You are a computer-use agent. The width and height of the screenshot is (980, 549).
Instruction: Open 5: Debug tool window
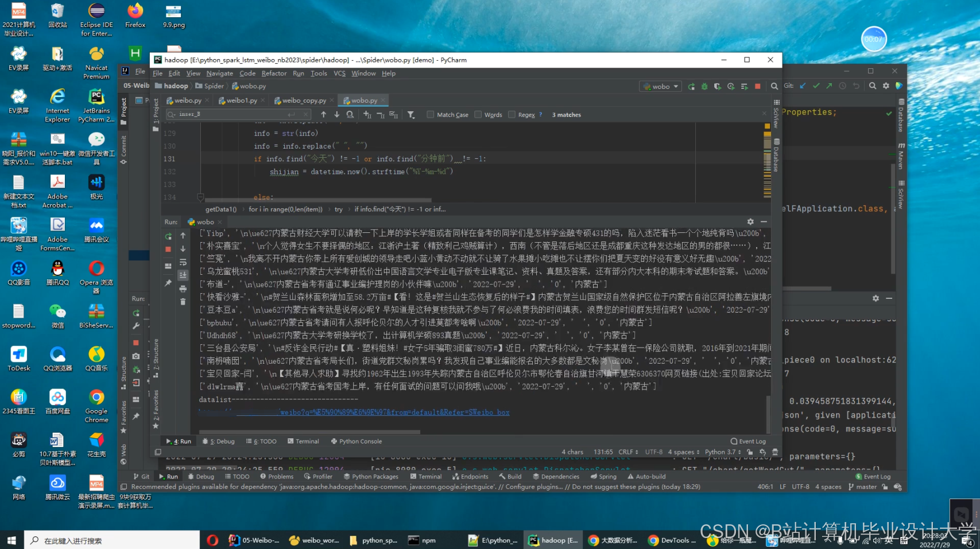pyautogui.click(x=218, y=441)
